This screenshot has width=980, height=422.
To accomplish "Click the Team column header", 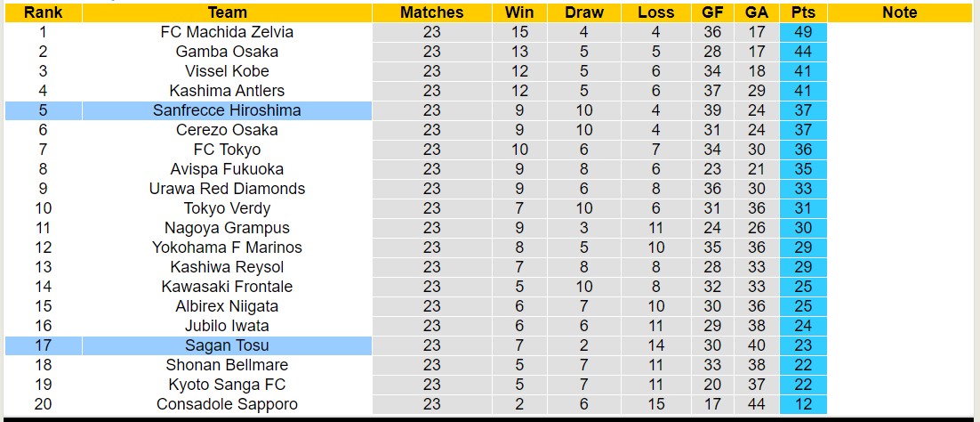I will tap(227, 12).
